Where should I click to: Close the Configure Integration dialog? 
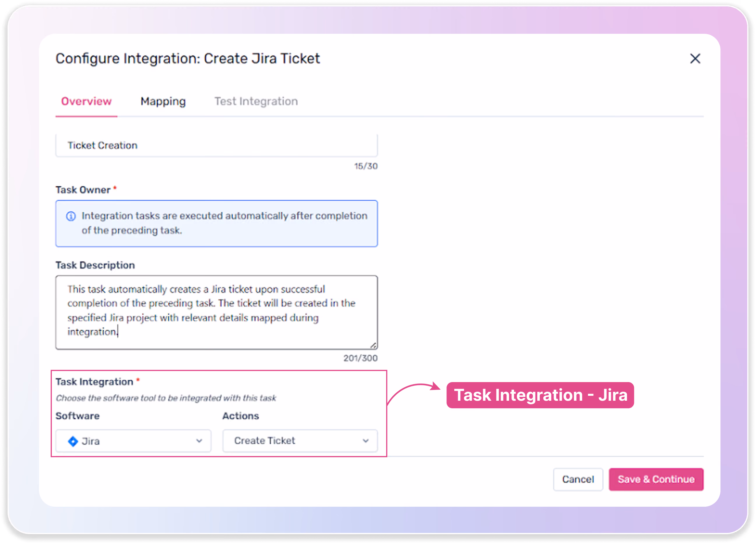point(695,59)
